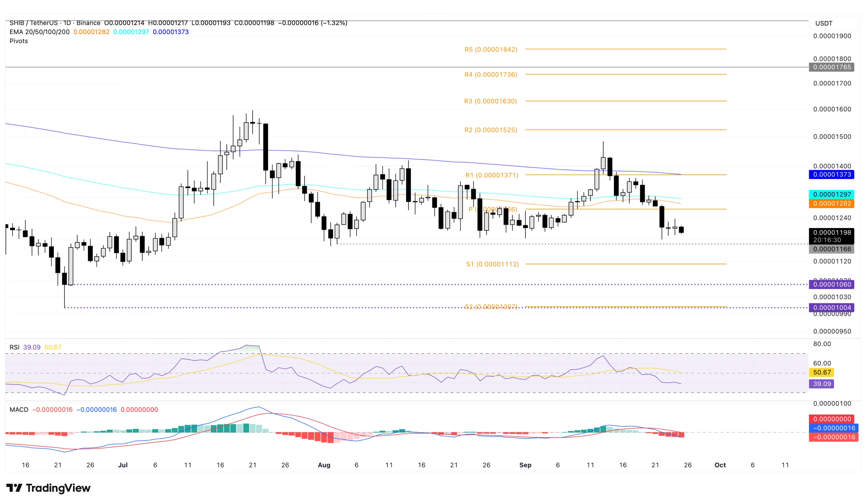Click the S1 (0.00001112) pivot label
The width and height of the screenshot is (866, 504).
click(492, 264)
